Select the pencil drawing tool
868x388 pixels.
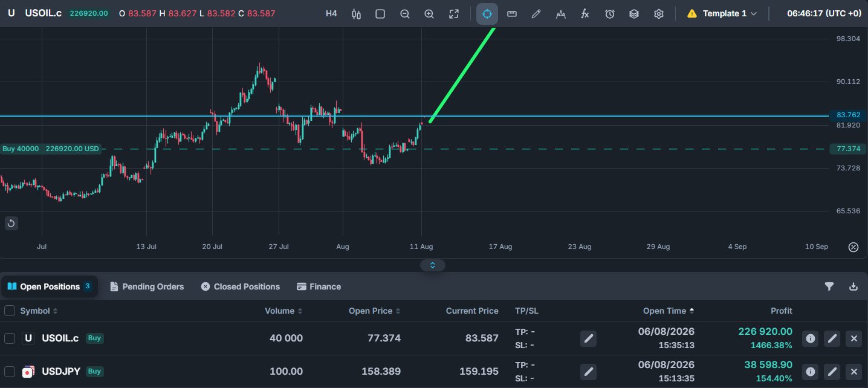[536, 14]
